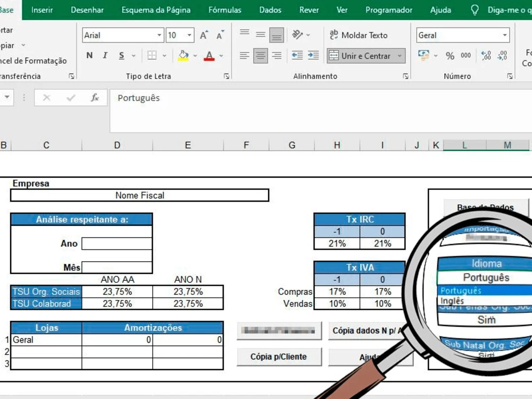Click the Cópia p/Cliente button
This screenshot has height=399, width=532.
279,356
